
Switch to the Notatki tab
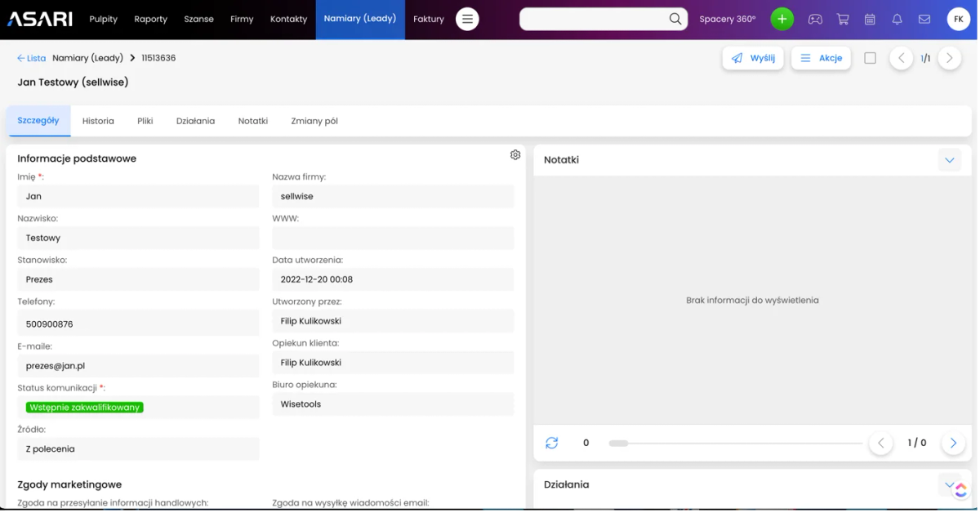pos(253,121)
